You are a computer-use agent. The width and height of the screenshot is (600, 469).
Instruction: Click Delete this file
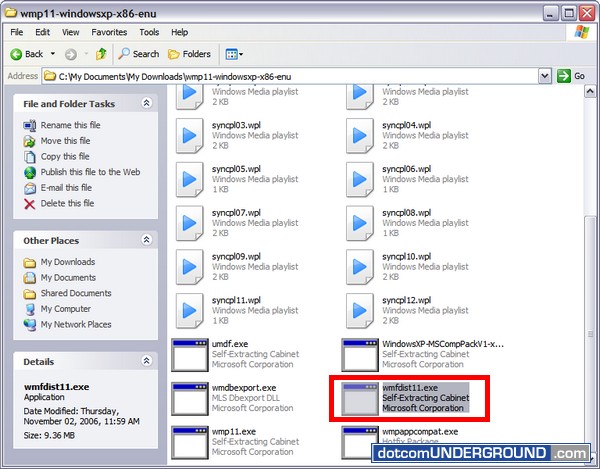tap(67, 204)
